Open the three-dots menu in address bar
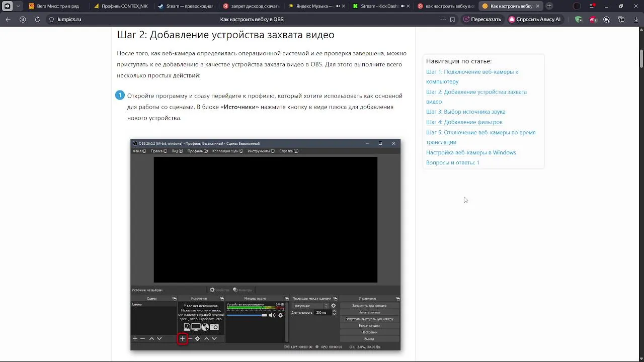This screenshot has height=362, width=644. 443,19
